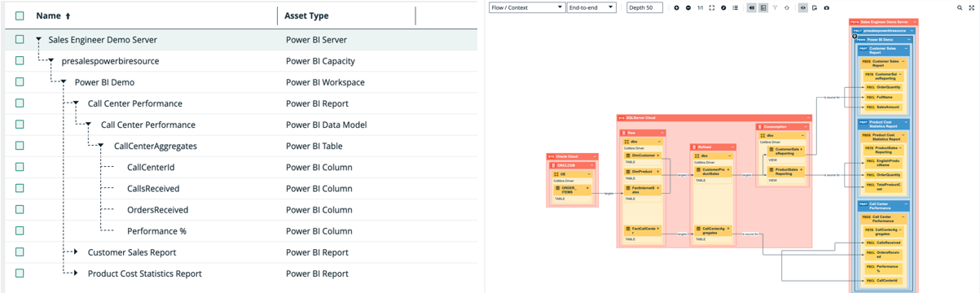Select all rows with the header checkbox
Image resolution: width=980 pixels, height=293 pixels.
20,15
